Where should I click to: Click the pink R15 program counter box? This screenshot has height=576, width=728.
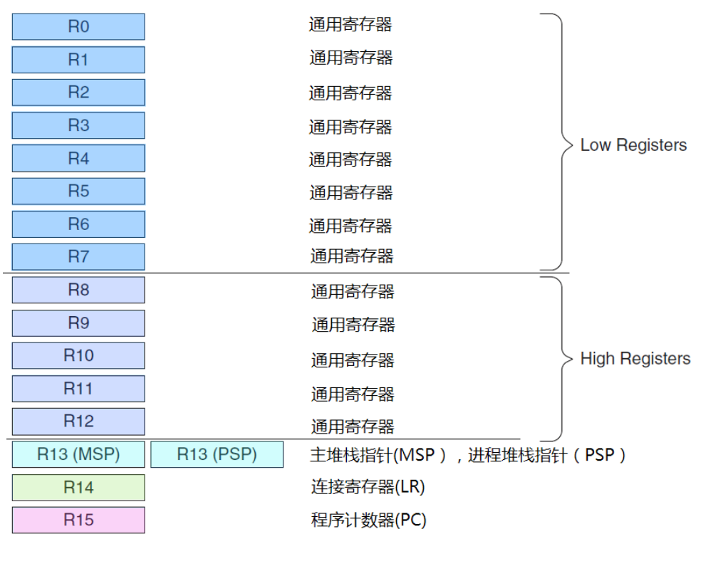pos(78,520)
